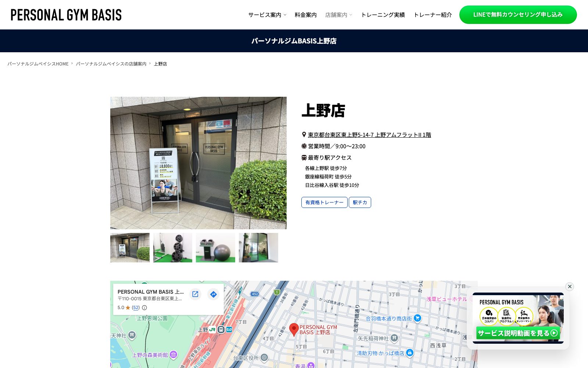This screenshot has height=368, width=588.
Task: Click the train icon by 最寄り駅アクセス
Action: (304, 158)
